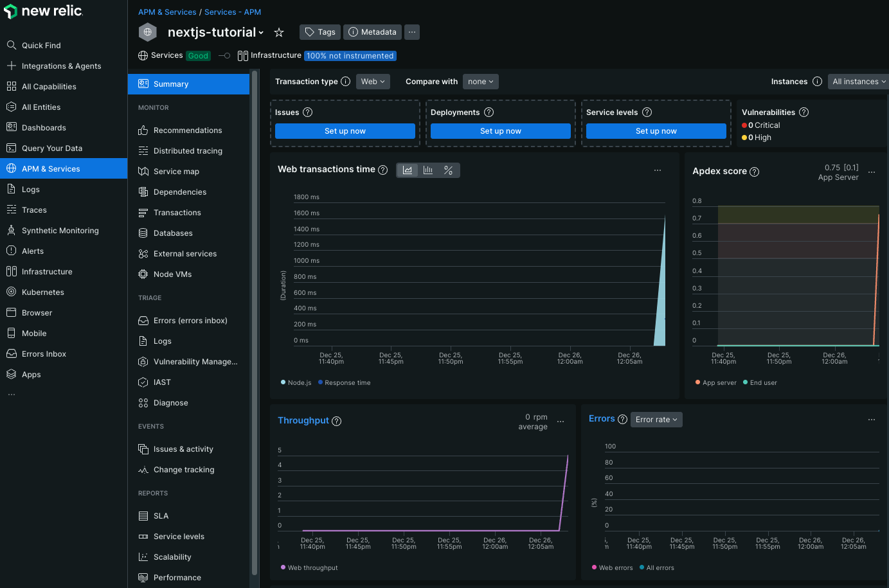Open the Transaction type Web dropdown

coord(373,82)
